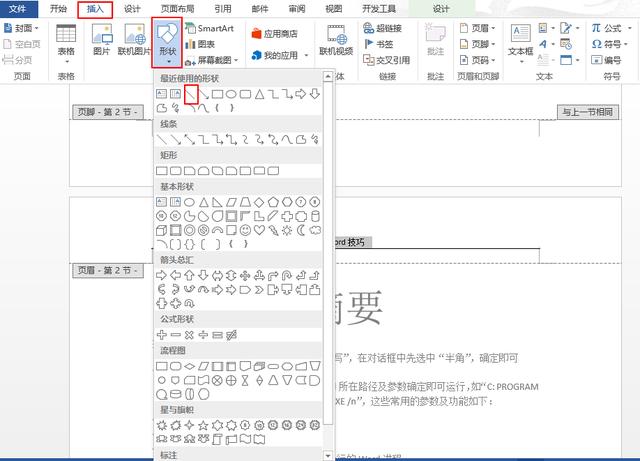Choose the moon basic shape
Image resolution: width=640 pixels, height=461 pixels.
[301, 230]
